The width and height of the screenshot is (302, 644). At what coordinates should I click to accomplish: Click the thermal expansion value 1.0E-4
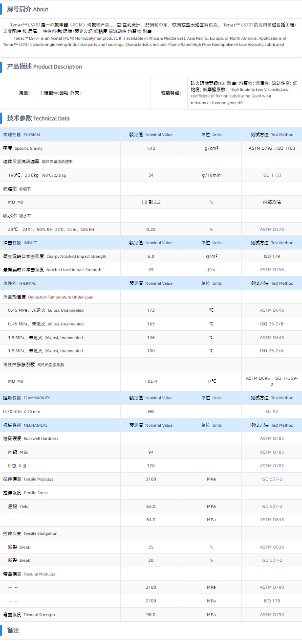(x=151, y=381)
